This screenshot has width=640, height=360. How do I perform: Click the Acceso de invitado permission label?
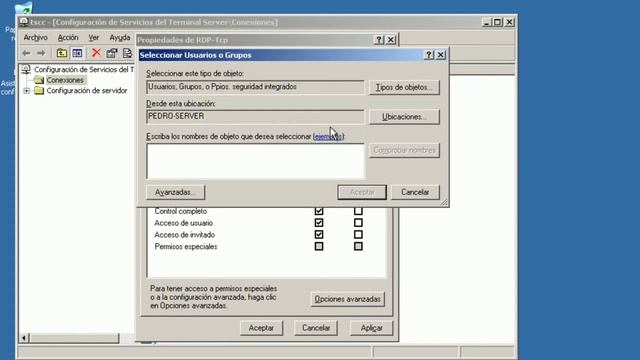click(x=184, y=235)
